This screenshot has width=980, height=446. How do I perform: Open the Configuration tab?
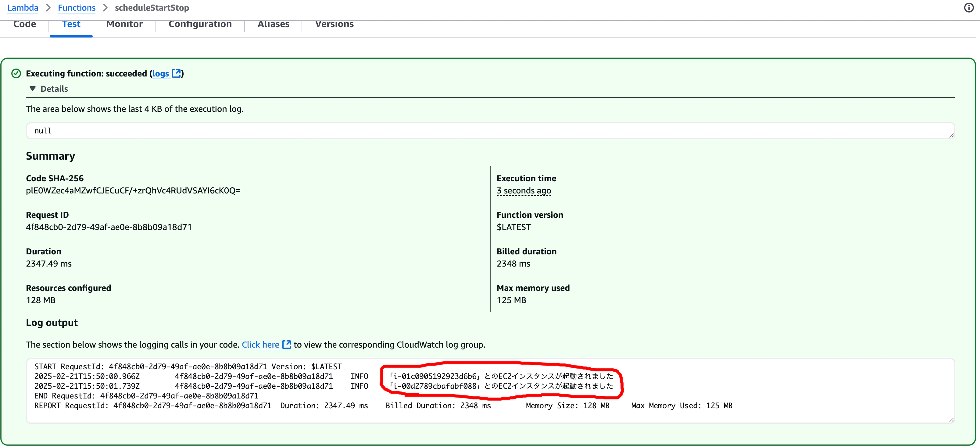[200, 24]
